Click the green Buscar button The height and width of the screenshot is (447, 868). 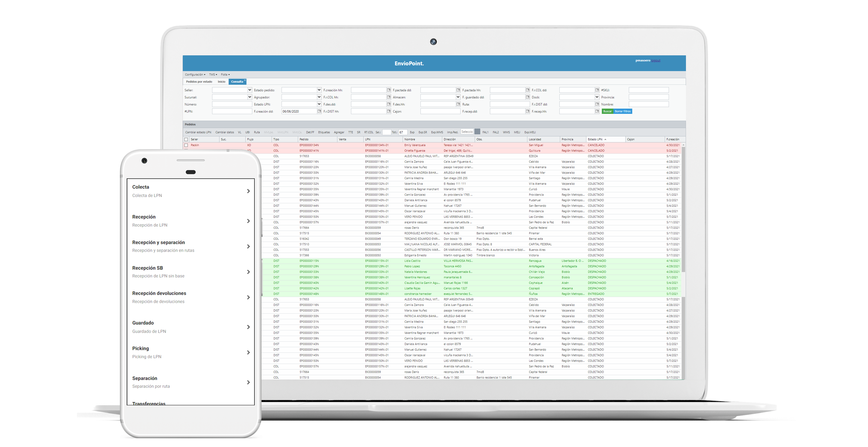[x=607, y=111]
